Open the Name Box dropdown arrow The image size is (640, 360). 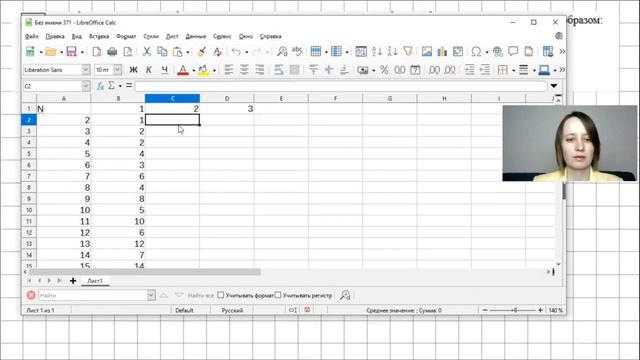click(x=86, y=86)
